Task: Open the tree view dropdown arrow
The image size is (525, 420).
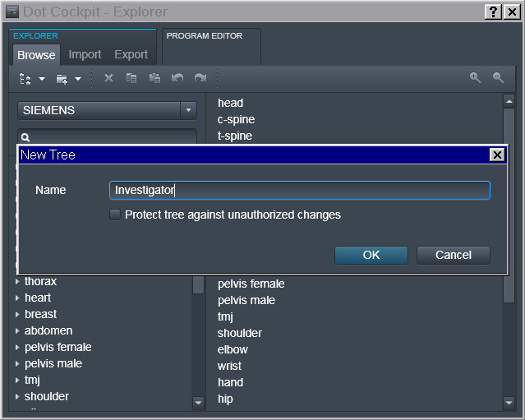Action: (42, 79)
